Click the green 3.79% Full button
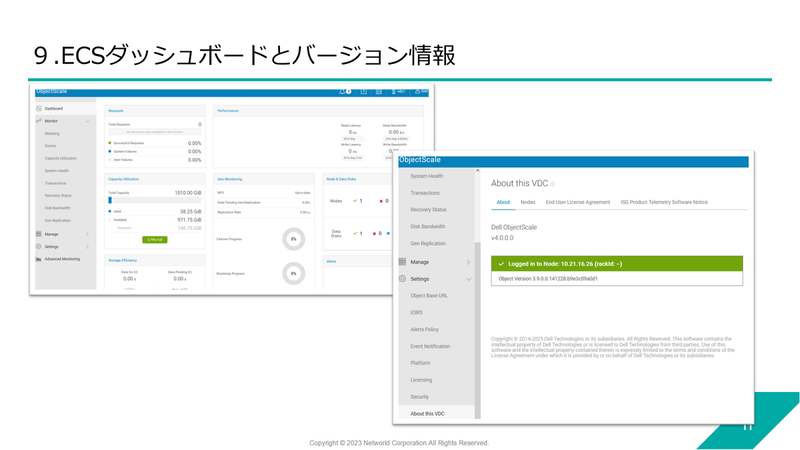Viewport: 800px width, 450px height. [x=155, y=240]
